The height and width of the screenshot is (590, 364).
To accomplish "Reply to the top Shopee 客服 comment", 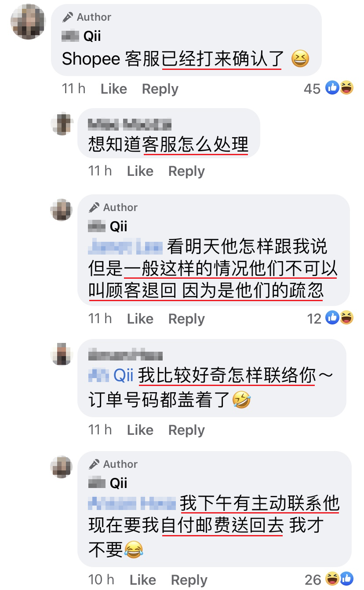I will click(x=160, y=89).
